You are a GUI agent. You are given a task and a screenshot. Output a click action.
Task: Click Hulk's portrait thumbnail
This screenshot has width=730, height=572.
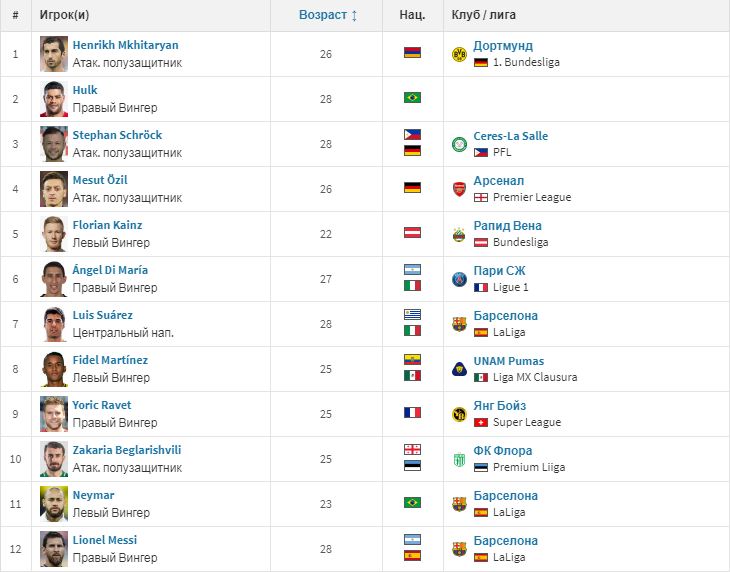tap(54, 99)
